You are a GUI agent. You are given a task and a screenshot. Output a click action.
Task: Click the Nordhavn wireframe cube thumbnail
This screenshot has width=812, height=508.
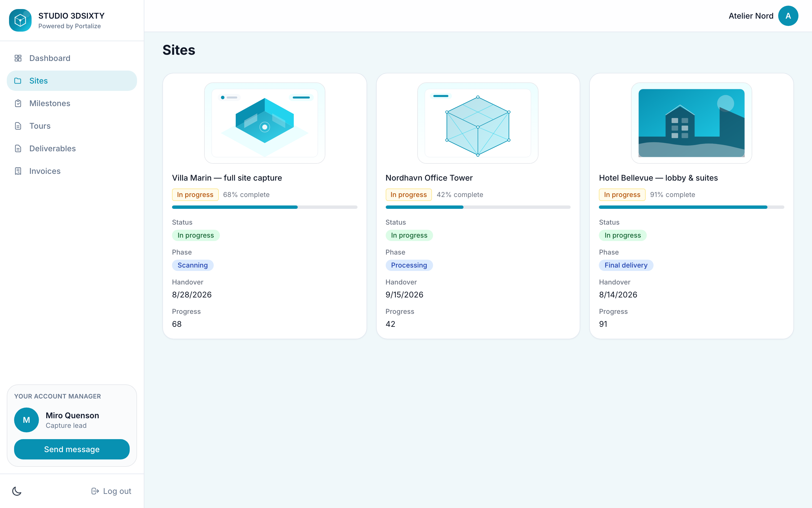pyautogui.click(x=478, y=123)
